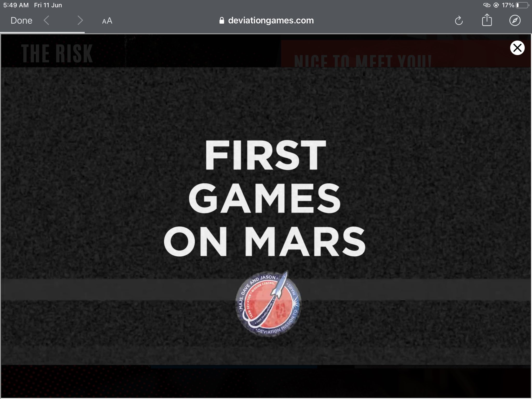The height and width of the screenshot is (399, 532).
Task: Tap the Fri 11 Jun date in the status bar
Action: coord(48,5)
